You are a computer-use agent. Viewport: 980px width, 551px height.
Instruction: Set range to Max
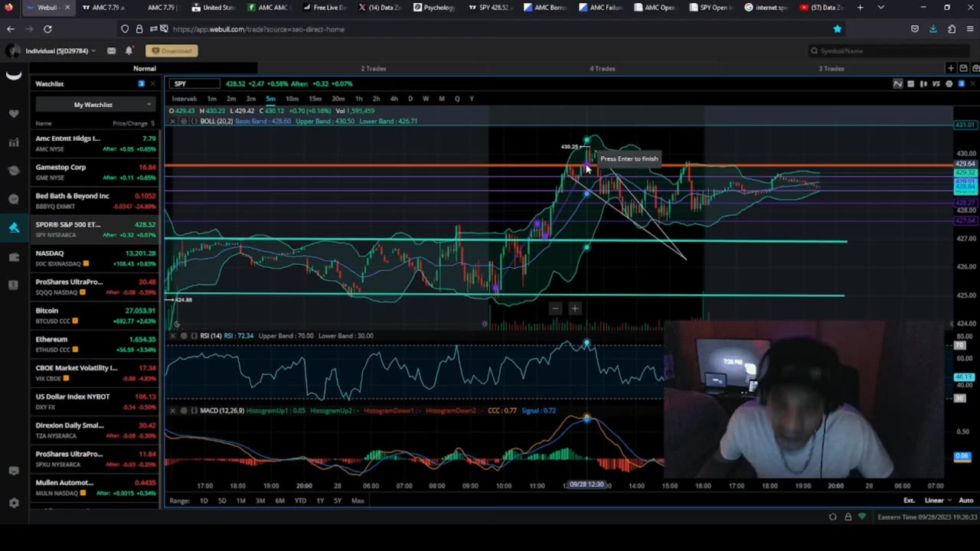click(358, 500)
